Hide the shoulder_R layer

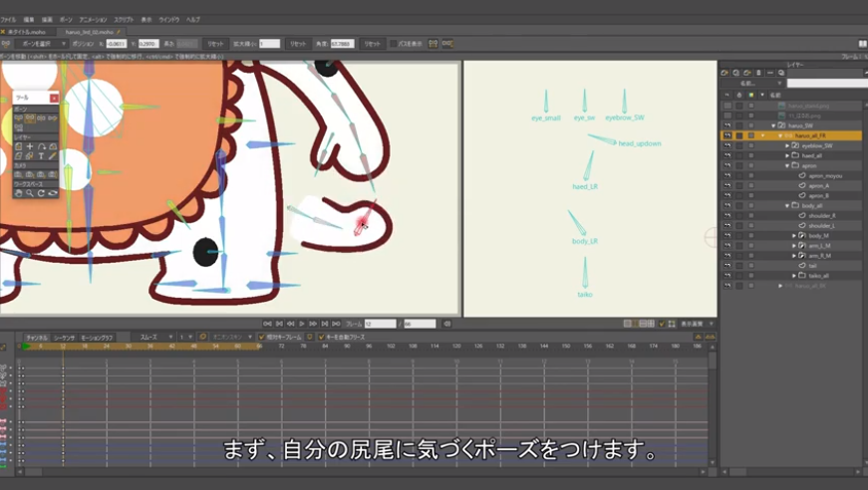click(x=727, y=216)
